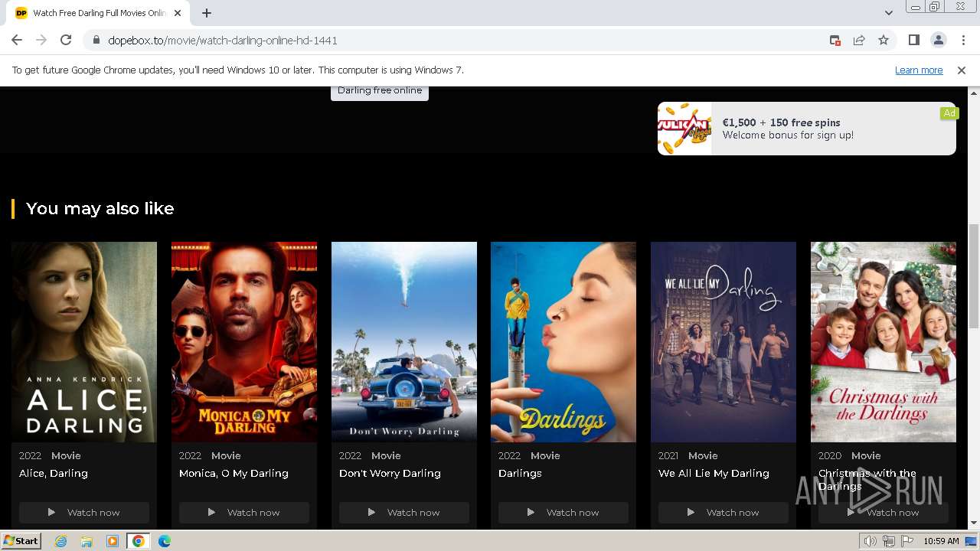The width and height of the screenshot is (980, 551).
Task: Watch now for Christmas with the Darlings
Action: 884,513
